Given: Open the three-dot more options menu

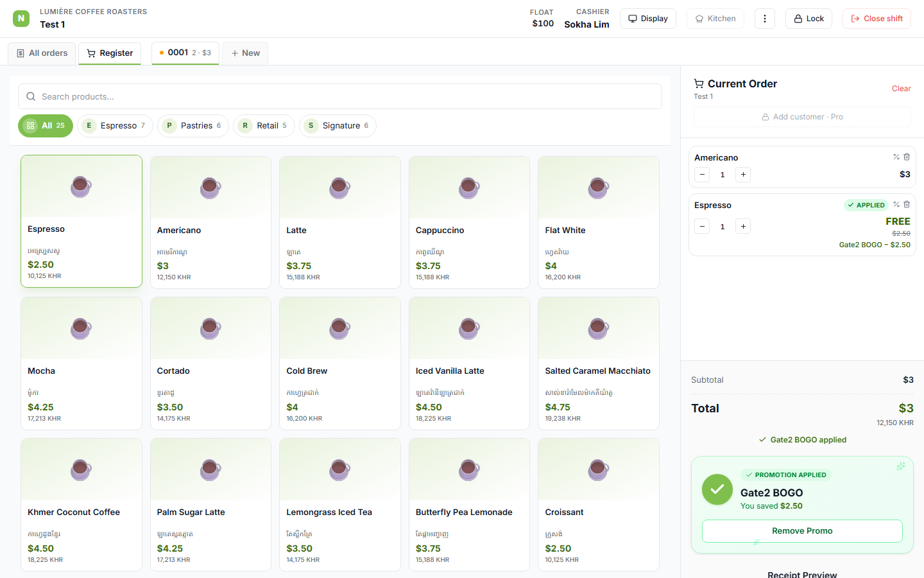Looking at the screenshot, I should pos(765,19).
